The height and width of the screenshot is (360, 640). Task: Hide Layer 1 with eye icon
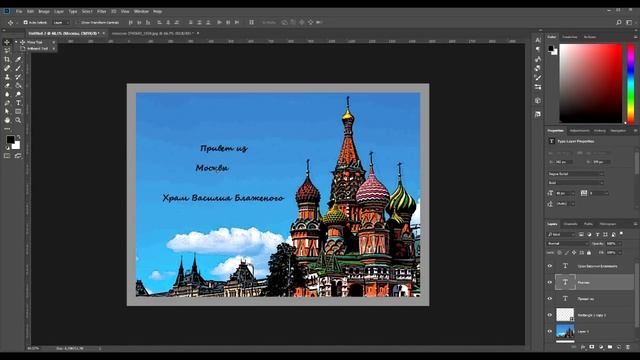(x=550, y=331)
